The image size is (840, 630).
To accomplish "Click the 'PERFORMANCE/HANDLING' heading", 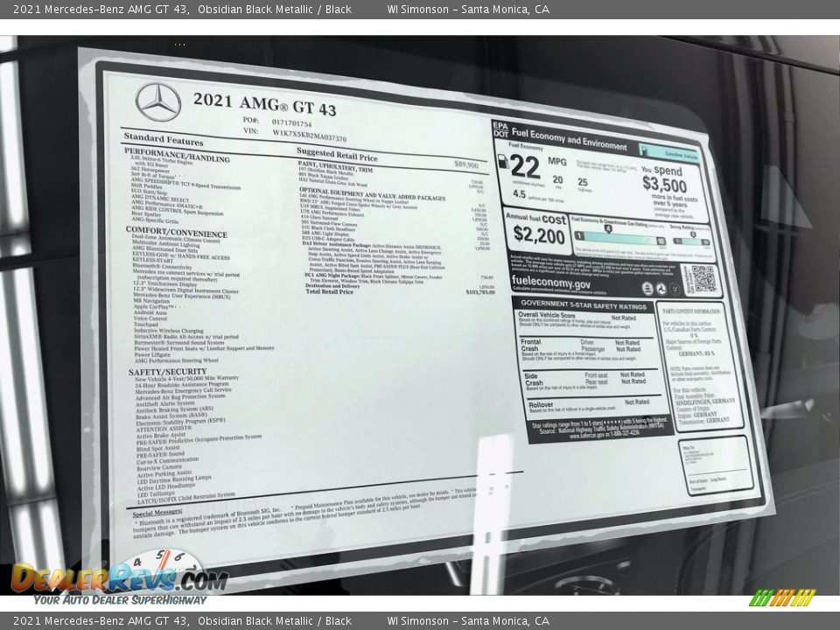I will [177, 156].
